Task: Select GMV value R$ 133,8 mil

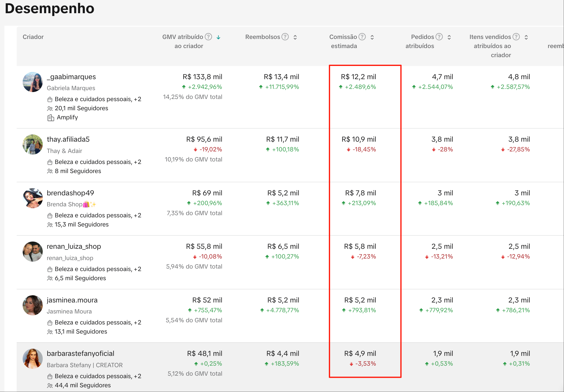Action: (202, 77)
